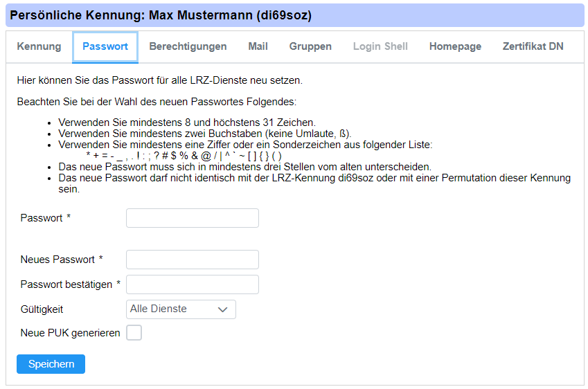Select the Passwort tab
Screen dimensions: 588x389
[105, 46]
